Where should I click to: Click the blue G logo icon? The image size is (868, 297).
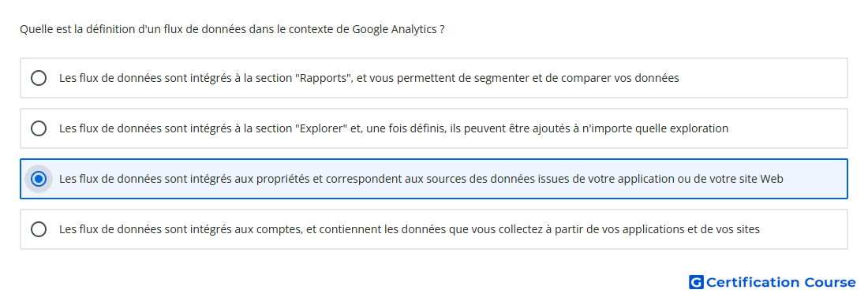pyautogui.click(x=696, y=282)
